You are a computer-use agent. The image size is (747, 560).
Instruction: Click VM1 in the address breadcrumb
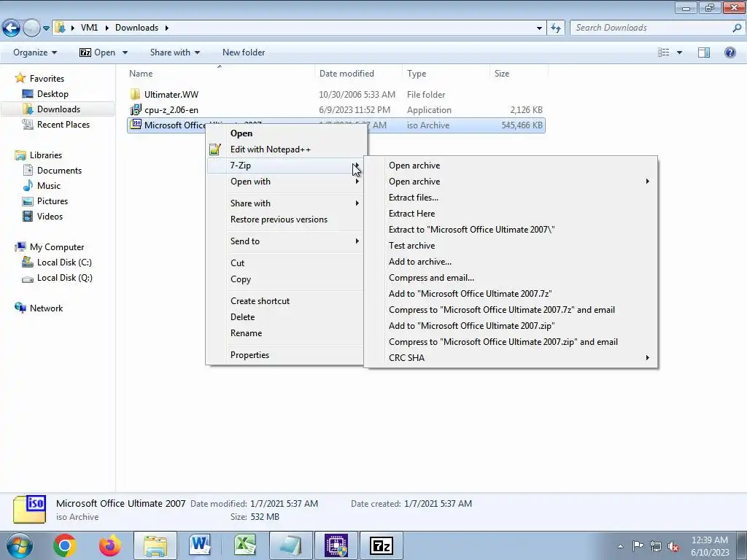[x=89, y=28]
